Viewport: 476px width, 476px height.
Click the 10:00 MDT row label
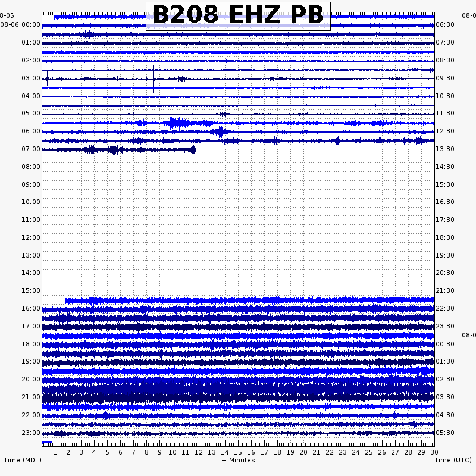pos(31,202)
